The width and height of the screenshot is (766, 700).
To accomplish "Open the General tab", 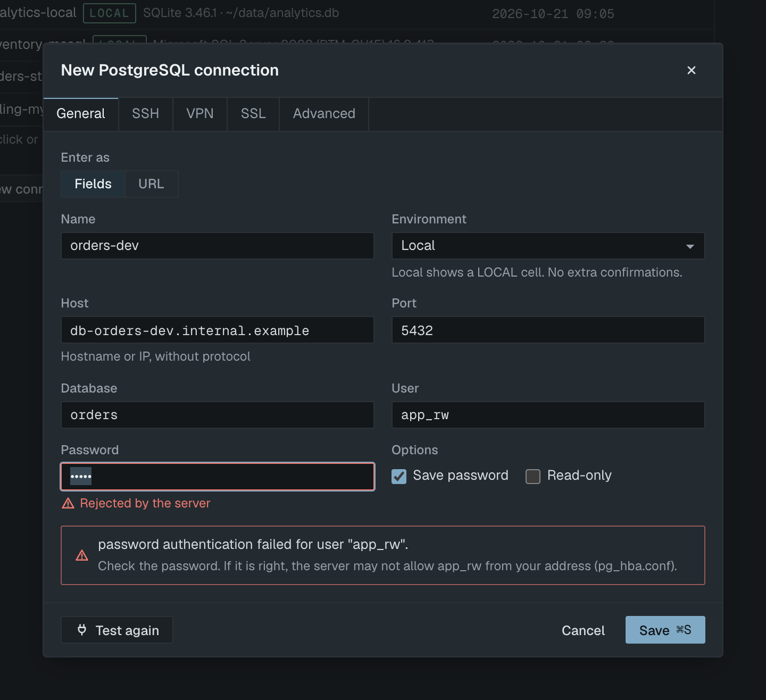I will (81, 114).
